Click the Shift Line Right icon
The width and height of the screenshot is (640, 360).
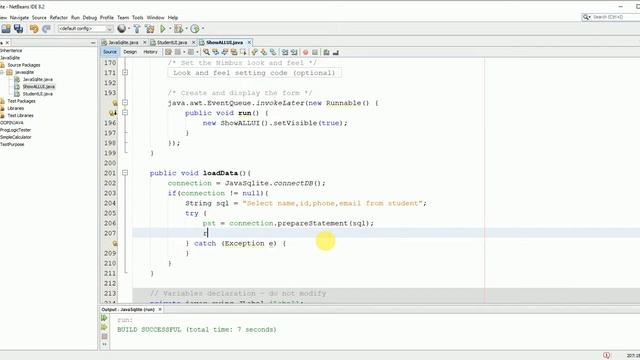(x=294, y=52)
